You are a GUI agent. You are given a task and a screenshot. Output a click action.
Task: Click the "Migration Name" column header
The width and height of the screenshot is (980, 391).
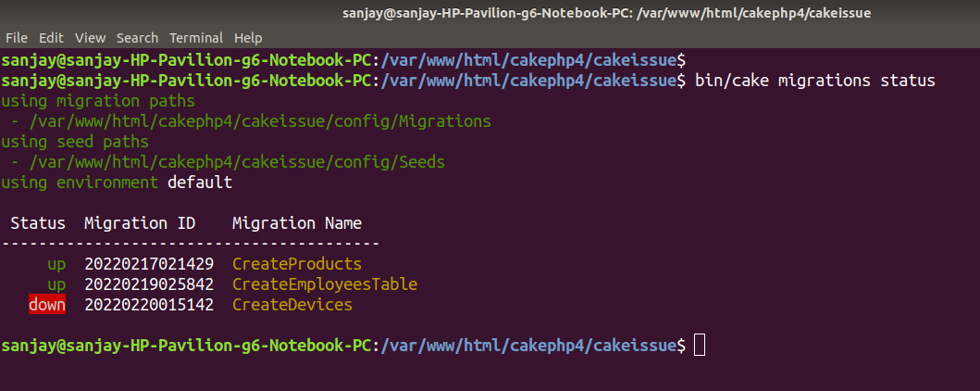[x=296, y=223]
